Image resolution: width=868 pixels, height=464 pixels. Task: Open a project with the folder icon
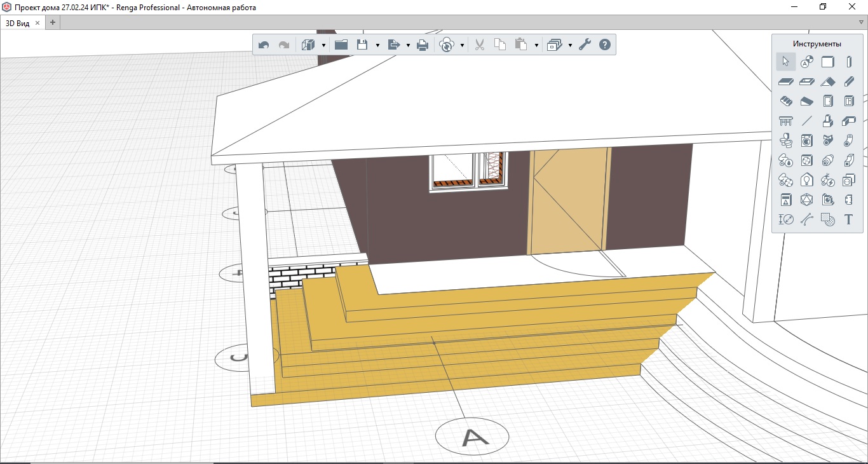click(341, 44)
